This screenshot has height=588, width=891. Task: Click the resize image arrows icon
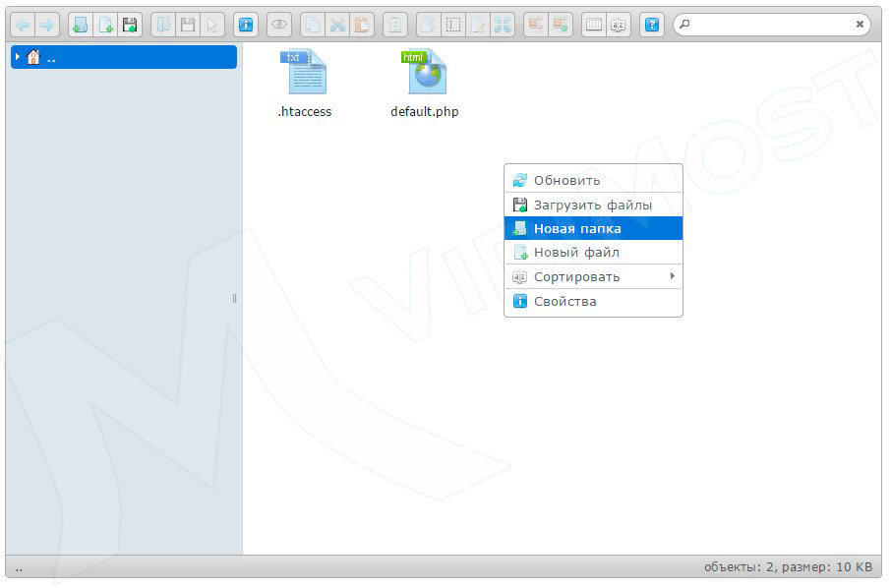tap(503, 25)
